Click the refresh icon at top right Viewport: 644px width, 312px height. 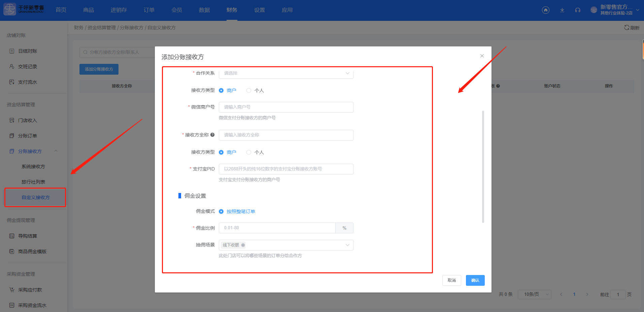(626, 28)
